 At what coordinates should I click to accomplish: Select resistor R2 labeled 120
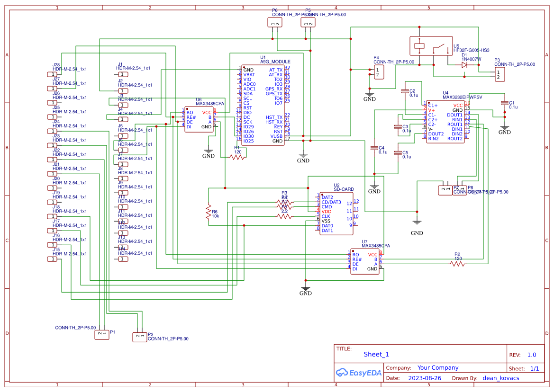pos(458,264)
